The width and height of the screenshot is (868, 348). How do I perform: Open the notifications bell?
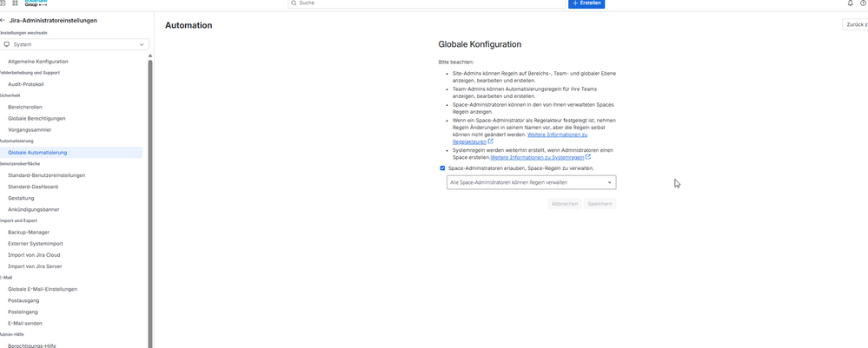point(851,3)
